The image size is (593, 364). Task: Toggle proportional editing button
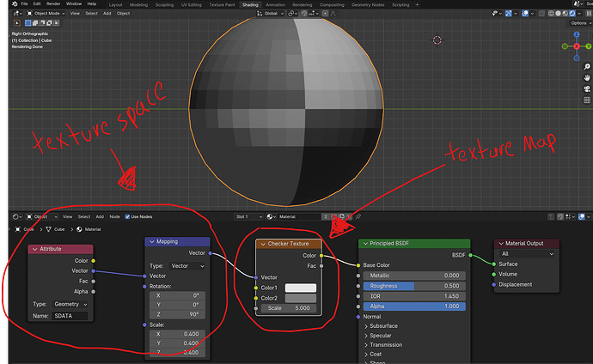point(325,13)
